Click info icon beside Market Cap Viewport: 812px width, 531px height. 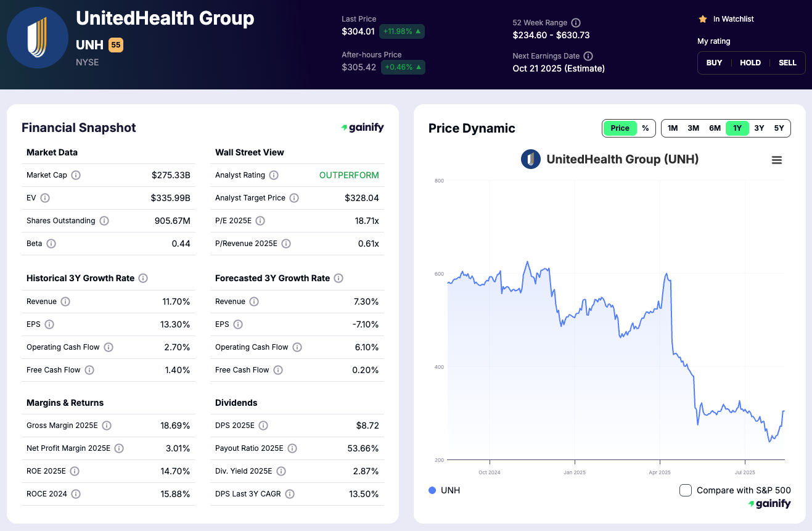coord(76,175)
